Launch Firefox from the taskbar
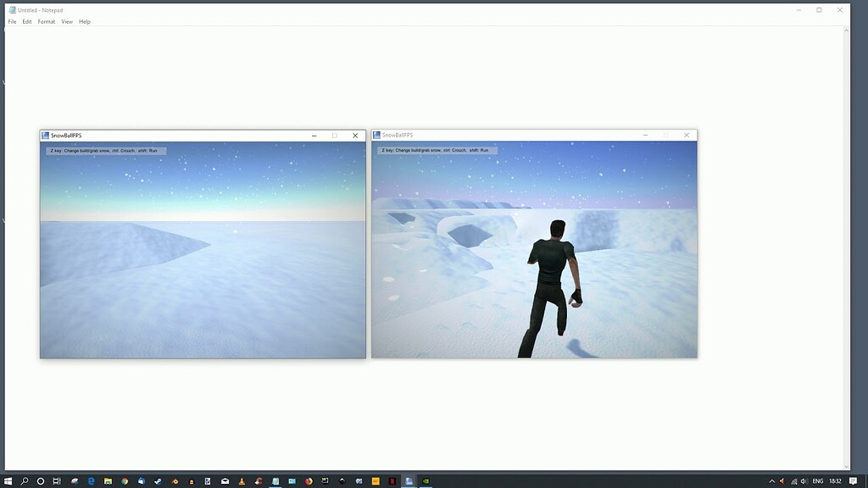 tap(309, 480)
